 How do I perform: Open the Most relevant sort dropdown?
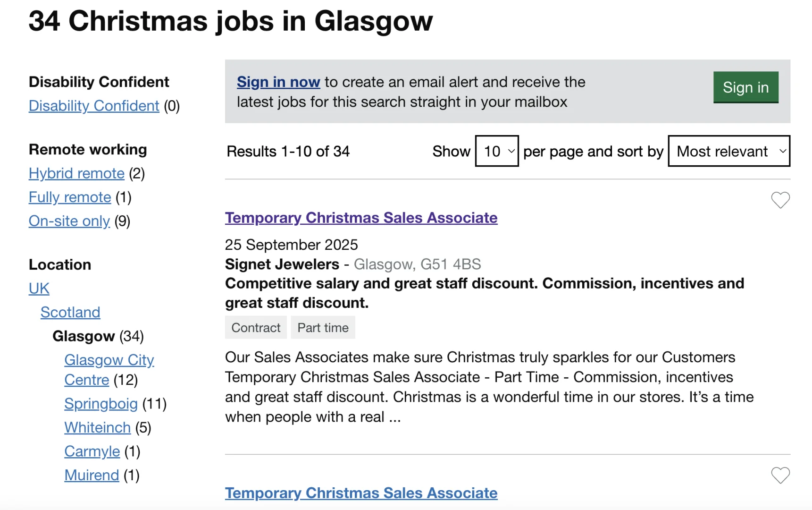click(729, 151)
